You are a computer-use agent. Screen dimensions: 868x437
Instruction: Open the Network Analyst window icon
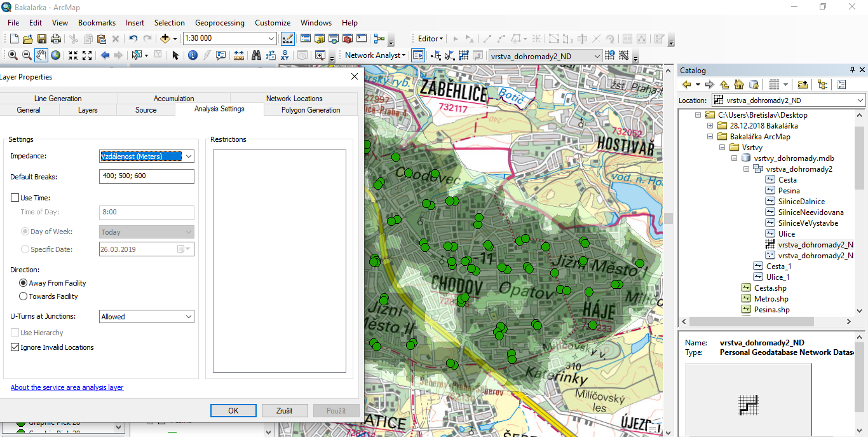click(x=417, y=55)
